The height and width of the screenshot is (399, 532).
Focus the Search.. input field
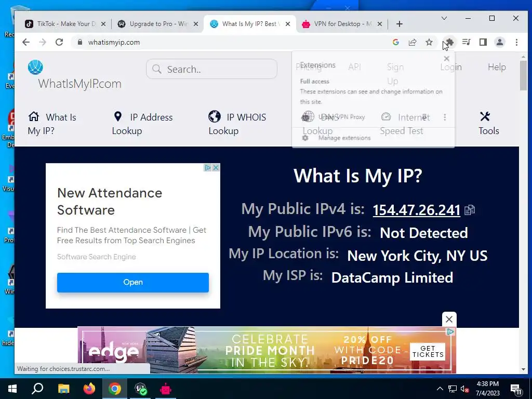click(x=211, y=69)
